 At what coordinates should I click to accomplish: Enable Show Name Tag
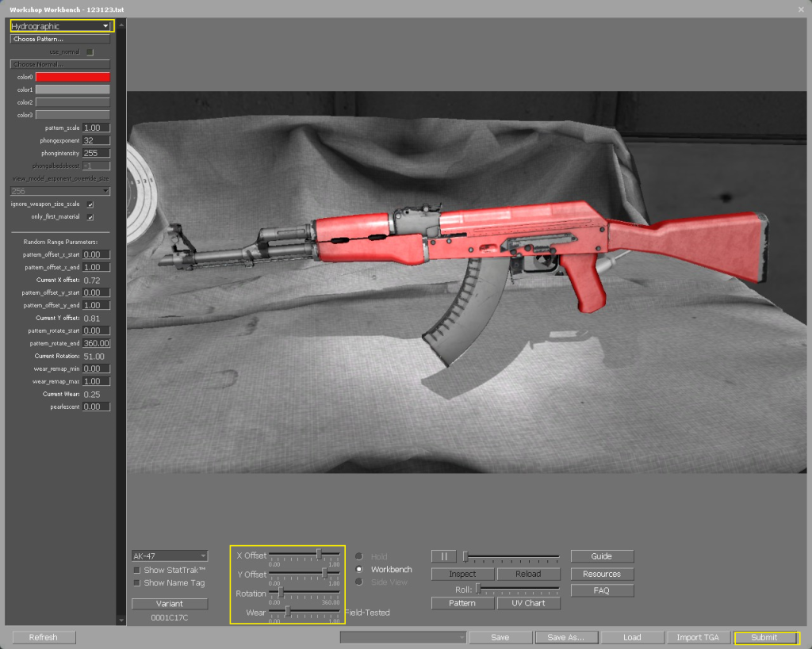click(x=136, y=582)
